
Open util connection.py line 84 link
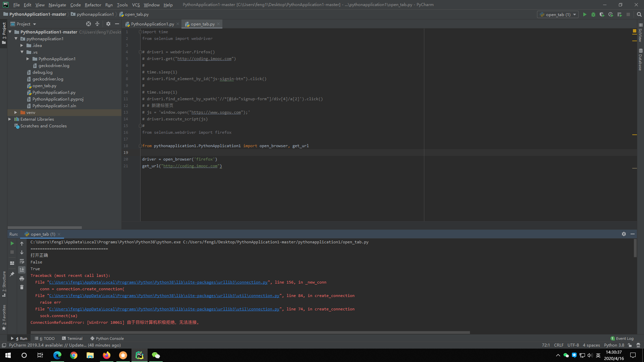pyautogui.click(x=164, y=296)
